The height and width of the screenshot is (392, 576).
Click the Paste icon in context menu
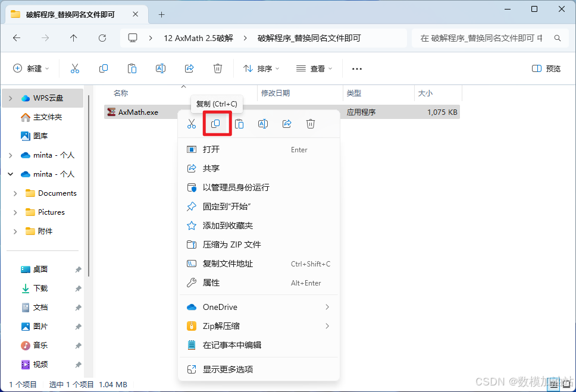[239, 124]
